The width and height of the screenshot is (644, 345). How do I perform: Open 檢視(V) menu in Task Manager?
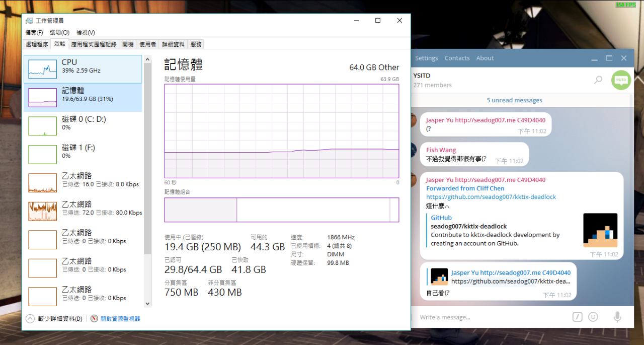(x=86, y=32)
